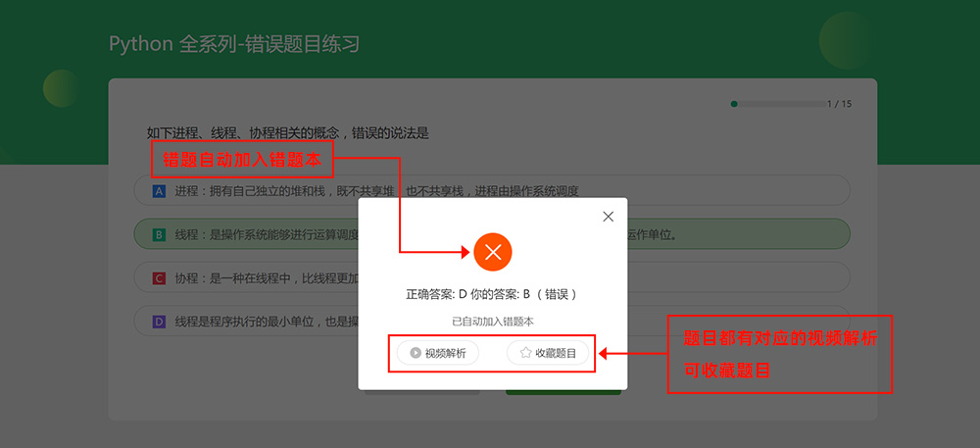The height and width of the screenshot is (448, 980).
Task: Open the 视频解析 video explanation
Action: pyautogui.click(x=438, y=353)
